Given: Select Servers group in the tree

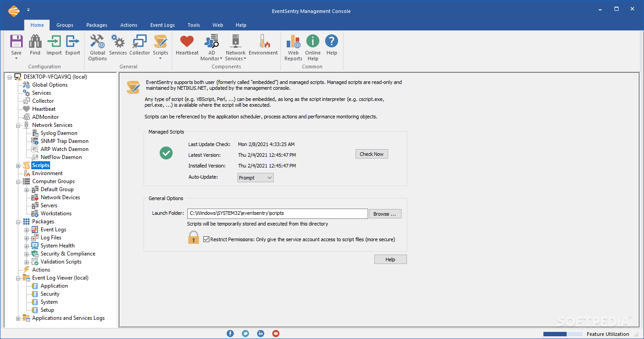Looking at the screenshot, I should [x=49, y=205].
